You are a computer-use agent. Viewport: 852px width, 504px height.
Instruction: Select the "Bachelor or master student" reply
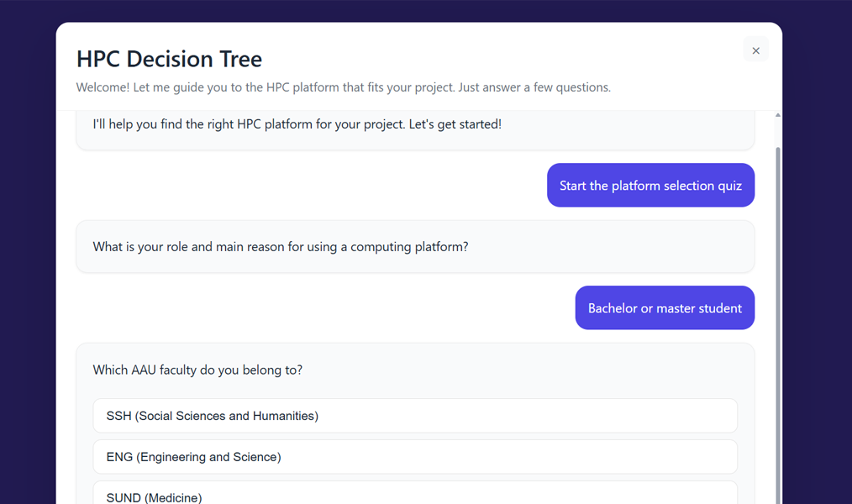665,307
